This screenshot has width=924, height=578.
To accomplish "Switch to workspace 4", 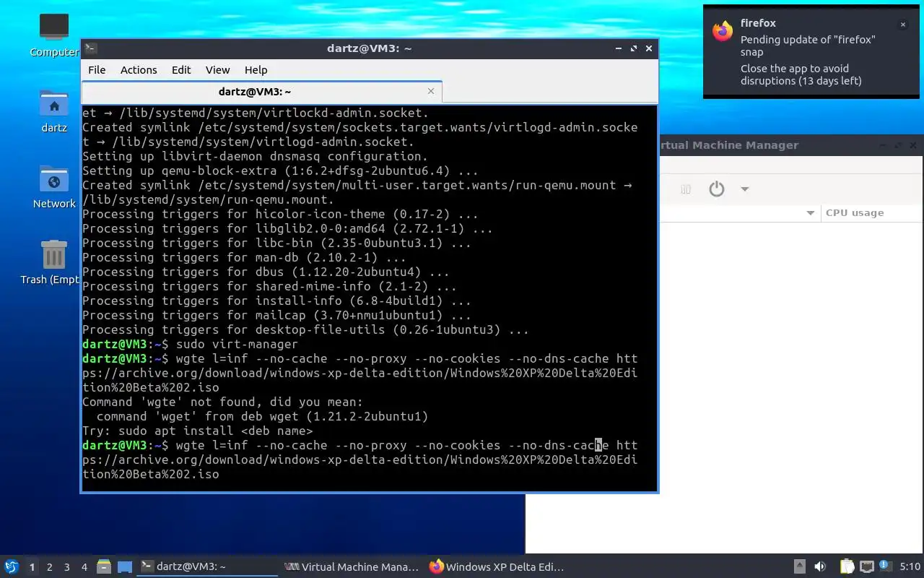I will (84, 567).
